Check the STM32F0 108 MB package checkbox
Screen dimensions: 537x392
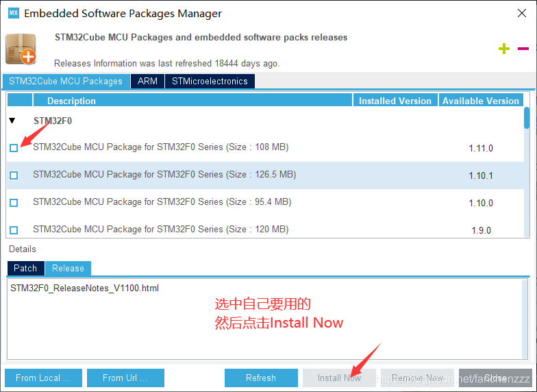pyautogui.click(x=14, y=148)
